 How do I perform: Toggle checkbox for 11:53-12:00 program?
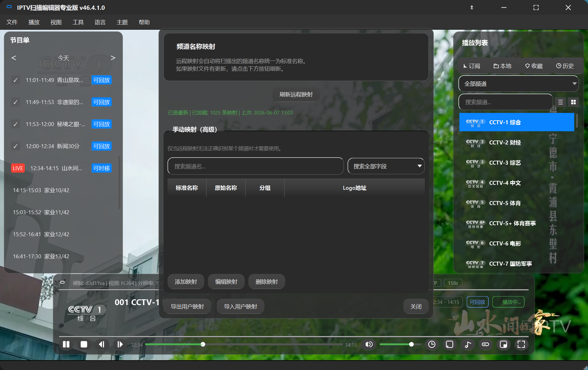click(15, 124)
